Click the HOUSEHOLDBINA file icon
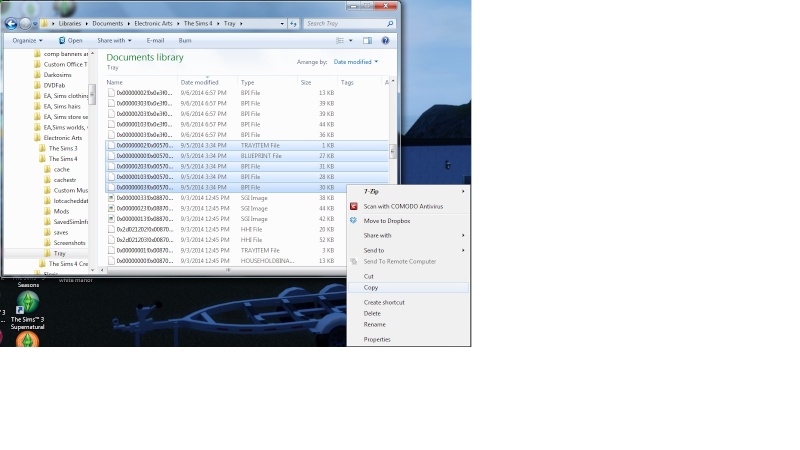The width and height of the screenshot is (800, 450). 111,261
